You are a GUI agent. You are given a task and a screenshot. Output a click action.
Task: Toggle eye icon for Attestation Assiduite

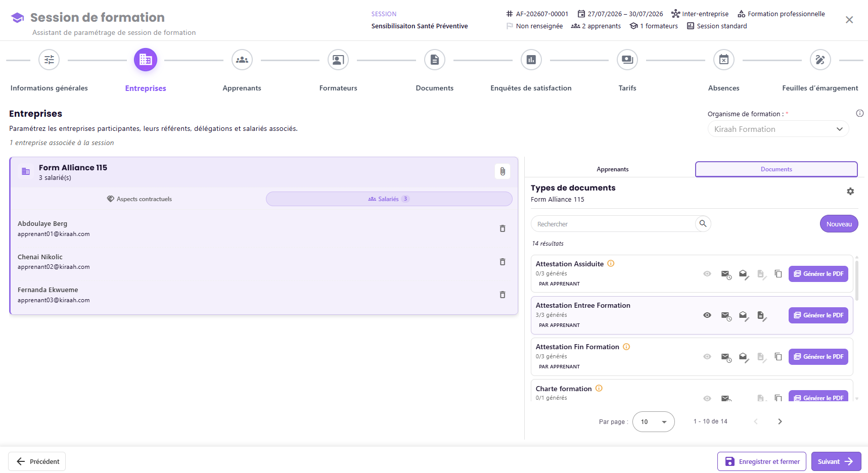(707, 274)
